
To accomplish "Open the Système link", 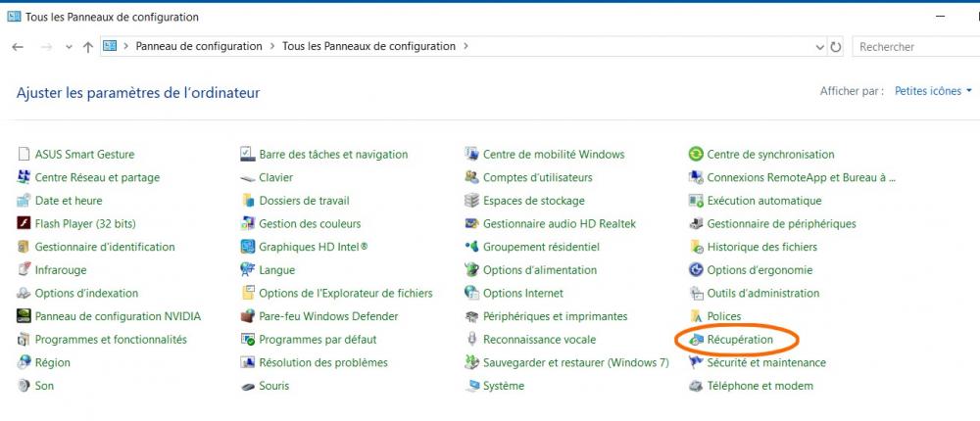I will [x=504, y=386].
